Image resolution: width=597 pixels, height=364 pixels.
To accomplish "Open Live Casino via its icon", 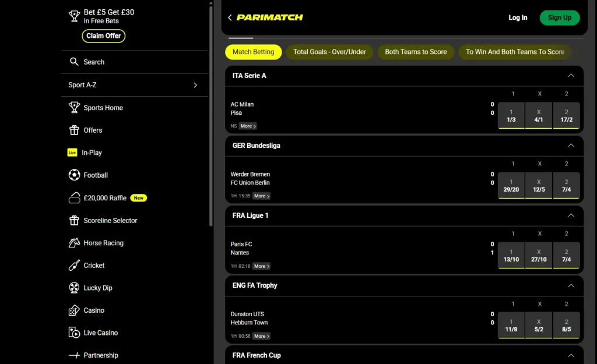I will tap(74, 333).
